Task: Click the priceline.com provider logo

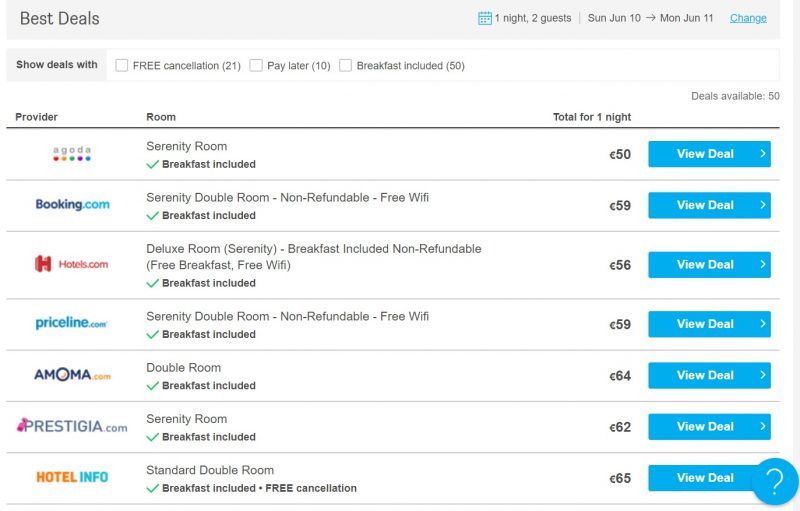Action: tap(71, 323)
